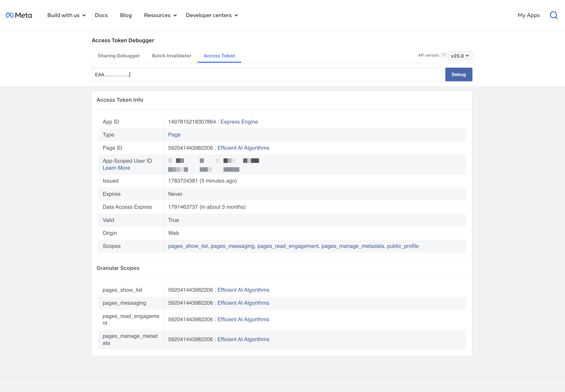Click the Debug button
Screen dimensions: 565x392
click(x=459, y=74)
